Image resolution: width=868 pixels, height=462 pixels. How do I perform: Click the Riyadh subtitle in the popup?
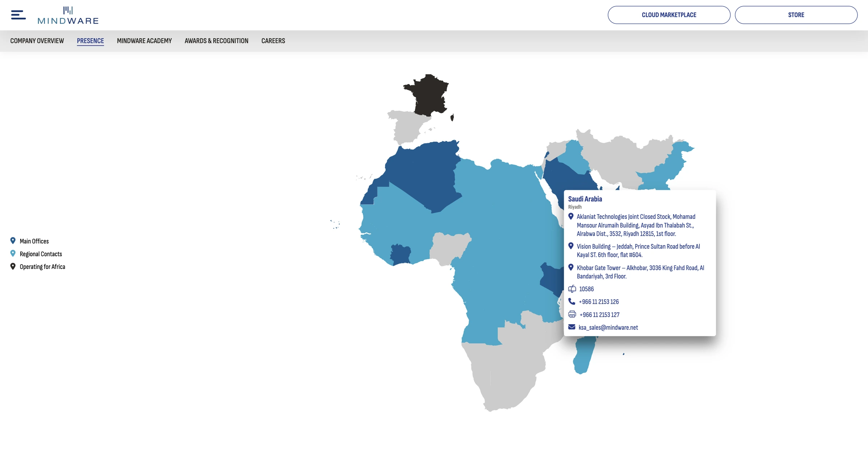click(575, 207)
